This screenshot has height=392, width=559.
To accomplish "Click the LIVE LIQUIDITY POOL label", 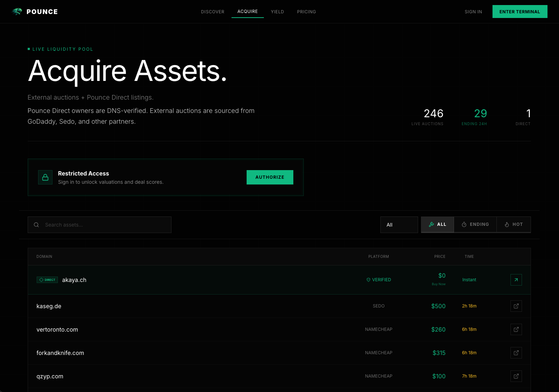I will (x=63, y=49).
